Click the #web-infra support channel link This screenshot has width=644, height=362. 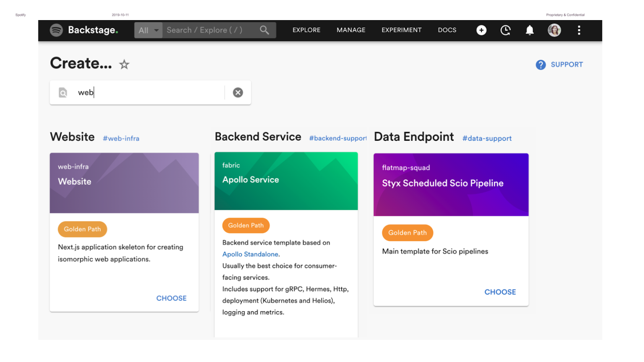click(x=121, y=138)
